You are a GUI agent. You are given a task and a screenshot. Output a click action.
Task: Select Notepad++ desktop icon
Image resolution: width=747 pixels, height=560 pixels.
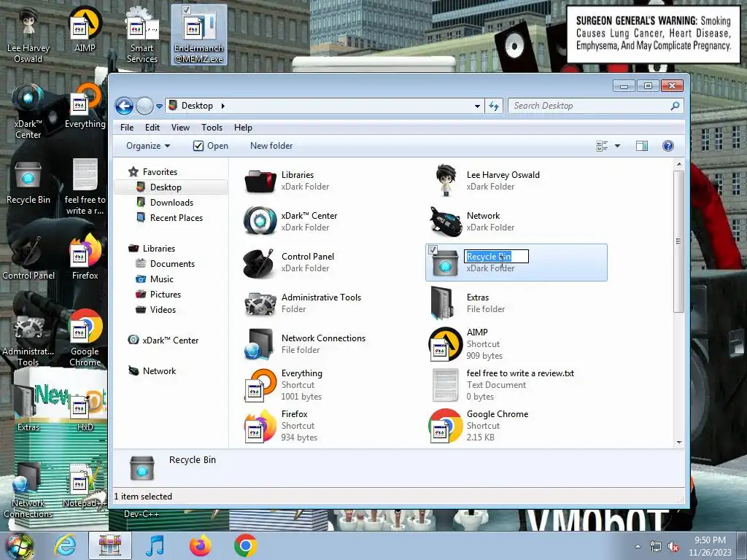(84, 485)
